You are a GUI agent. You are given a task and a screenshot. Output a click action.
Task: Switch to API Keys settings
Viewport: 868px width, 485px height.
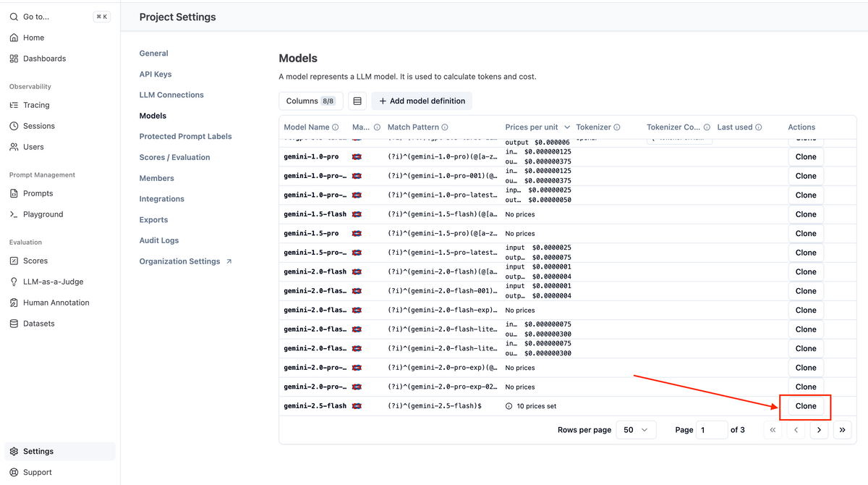pos(156,75)
